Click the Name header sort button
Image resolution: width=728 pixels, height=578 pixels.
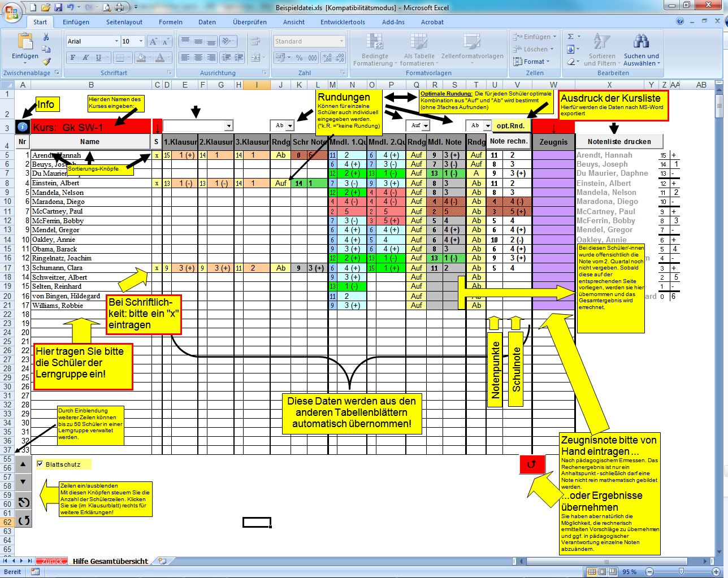pos(90,142)
